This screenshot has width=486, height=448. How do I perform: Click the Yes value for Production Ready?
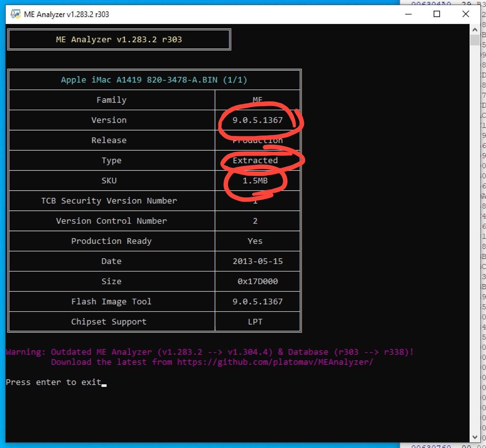click(x=255, y=241)
